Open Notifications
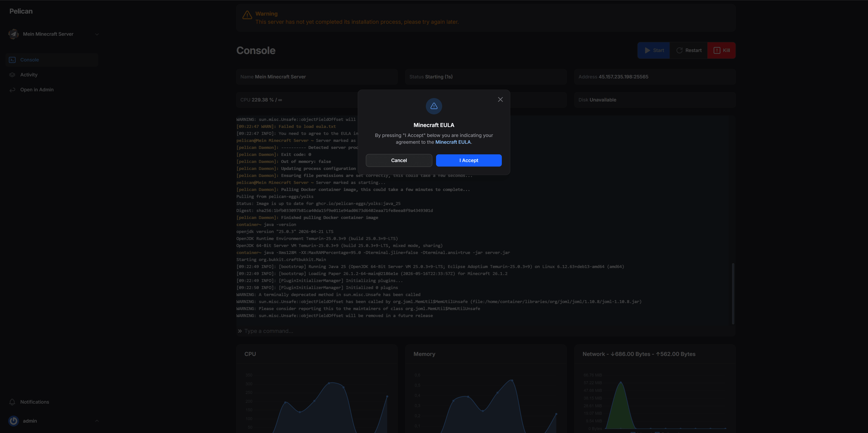 point(52,402)
